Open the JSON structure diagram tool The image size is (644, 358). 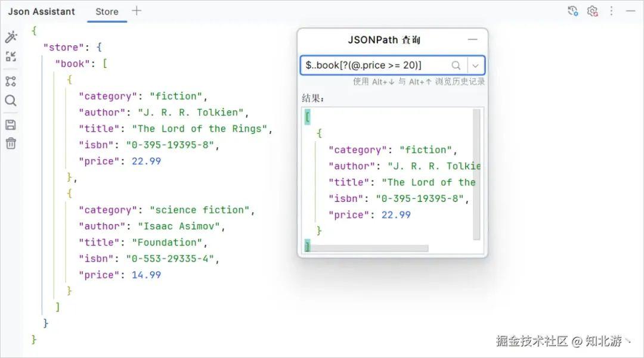[x=10, y=80]
